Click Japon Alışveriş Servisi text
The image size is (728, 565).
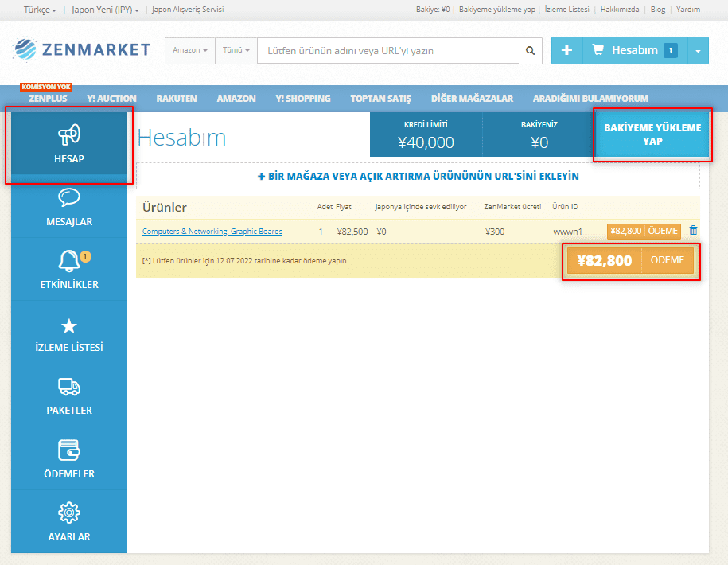[188, 10]
